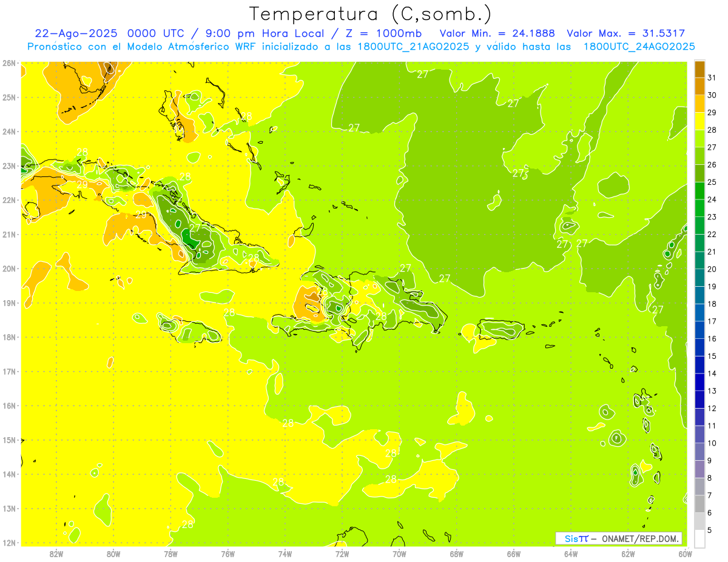Click the 64W longitude axis label
Screen dimensions: 728x562
pyautogui.click(x=571, y=554)
